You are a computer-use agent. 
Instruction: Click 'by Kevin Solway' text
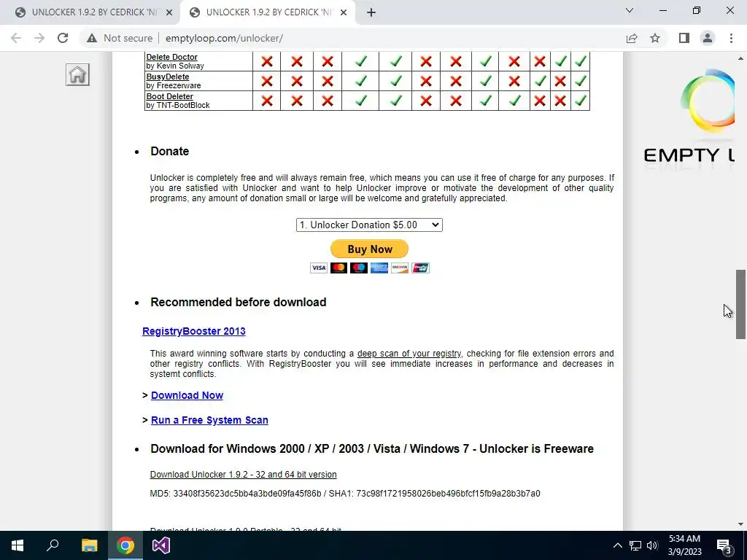[175, 66]
